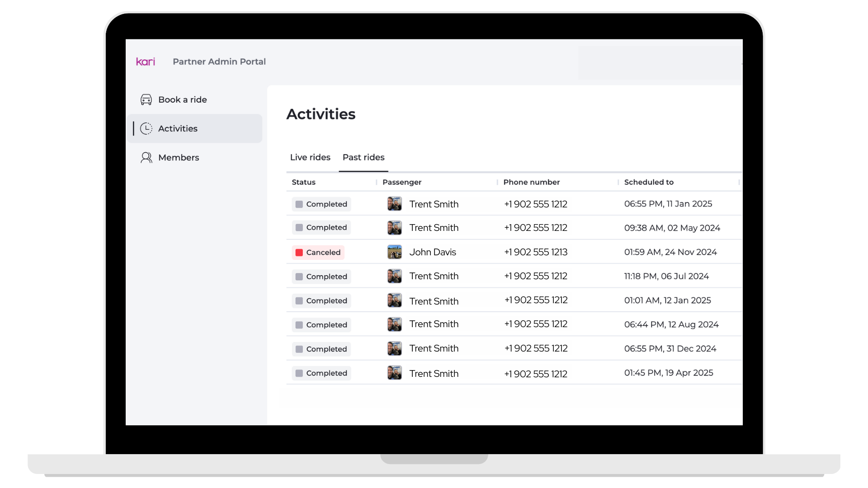Select the Past rides tab
Viewport: 868px width, 488px height.
(x=363, y=157)
